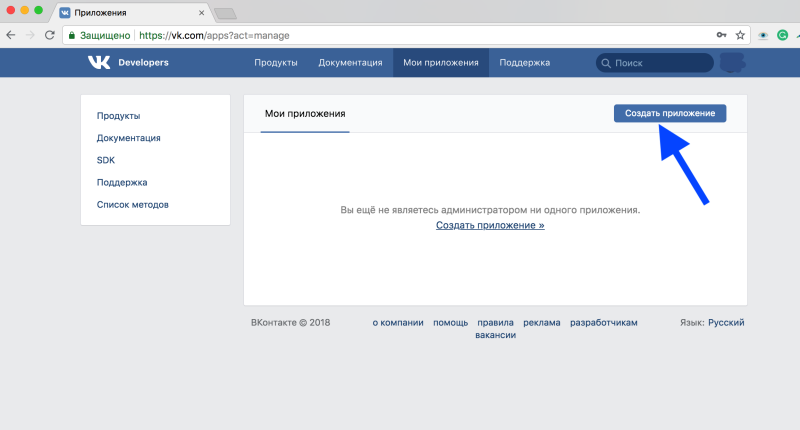
Task: Select Мои приложения in the top navigation
Action: (441, 63)
